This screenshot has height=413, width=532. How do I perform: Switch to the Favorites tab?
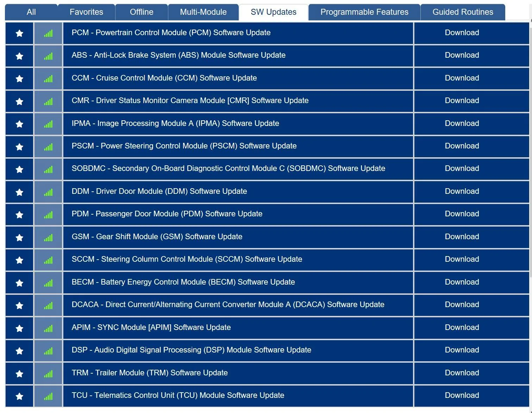[x=86, y=12]
